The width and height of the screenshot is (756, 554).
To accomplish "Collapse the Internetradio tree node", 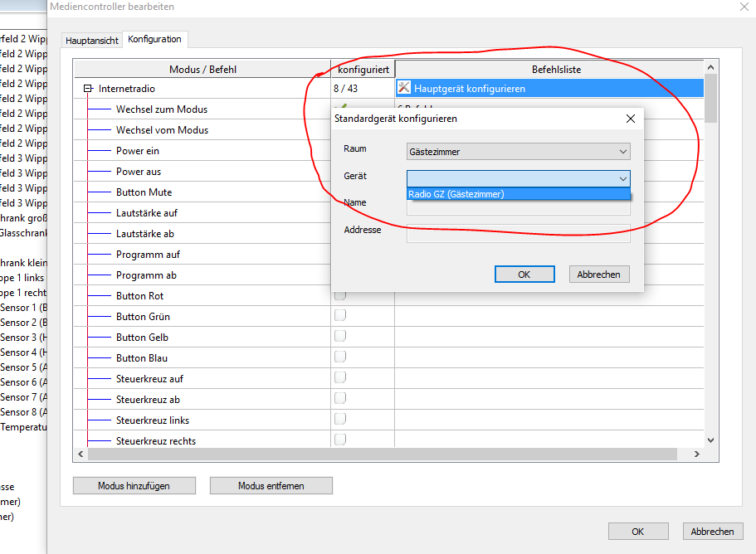I will [x=88, y=88].
